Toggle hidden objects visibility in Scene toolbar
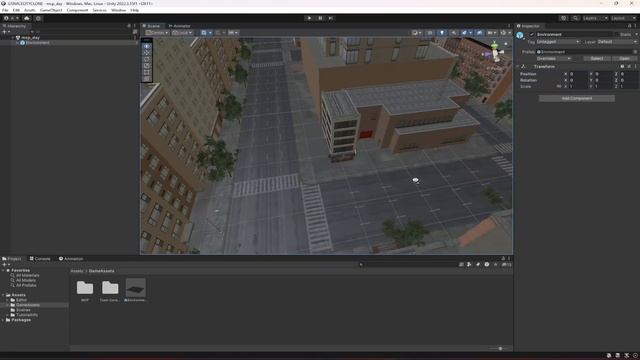This screenshot has height=360, width=640. tap(479, 33)
